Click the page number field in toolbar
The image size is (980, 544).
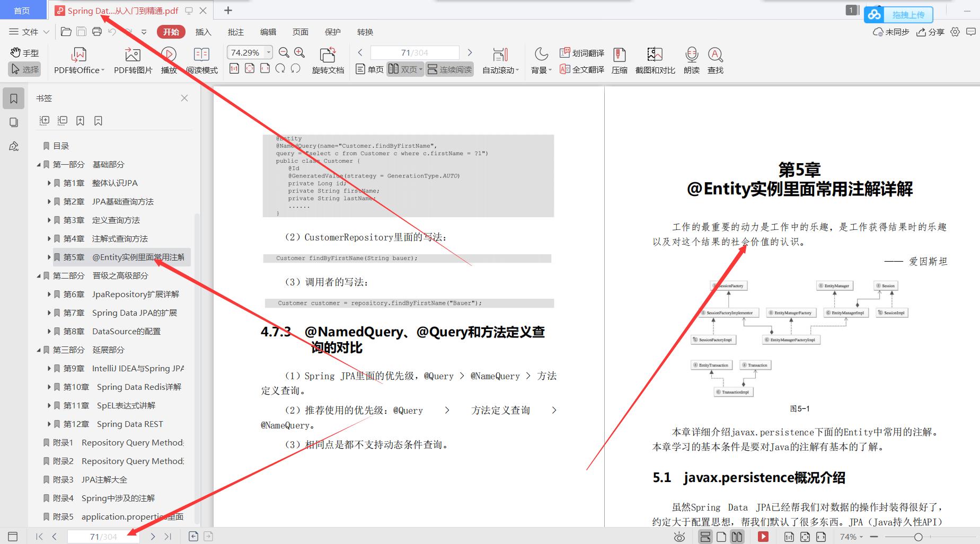tap(414, 52)
